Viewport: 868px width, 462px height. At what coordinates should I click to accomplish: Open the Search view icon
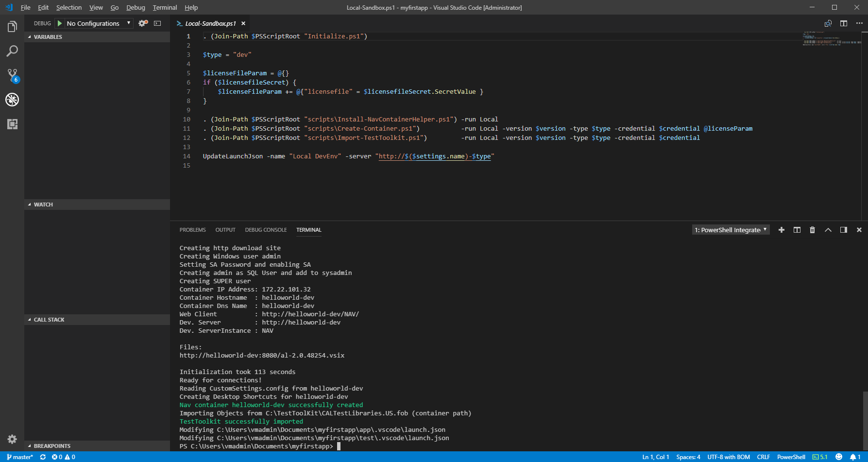tap(12, 51)
